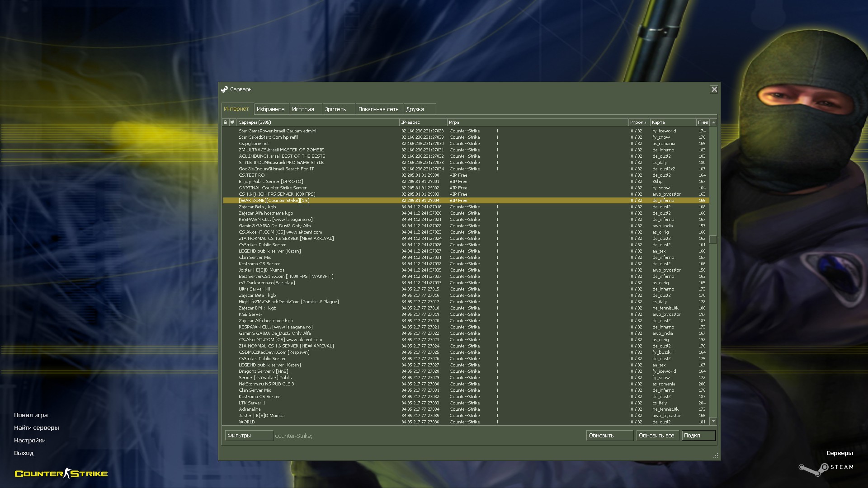Open Настройки in main menu
This screenshot has height=488, width=868.
30,441
